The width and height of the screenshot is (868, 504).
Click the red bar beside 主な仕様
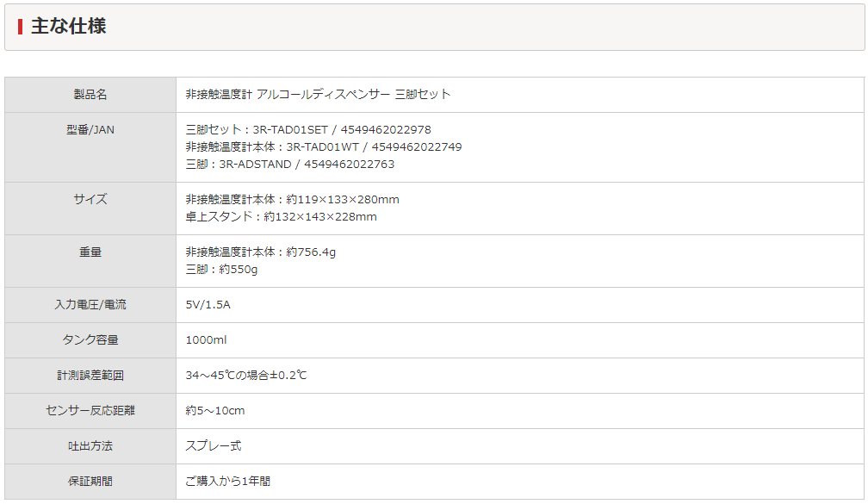(x=20, y=27)
